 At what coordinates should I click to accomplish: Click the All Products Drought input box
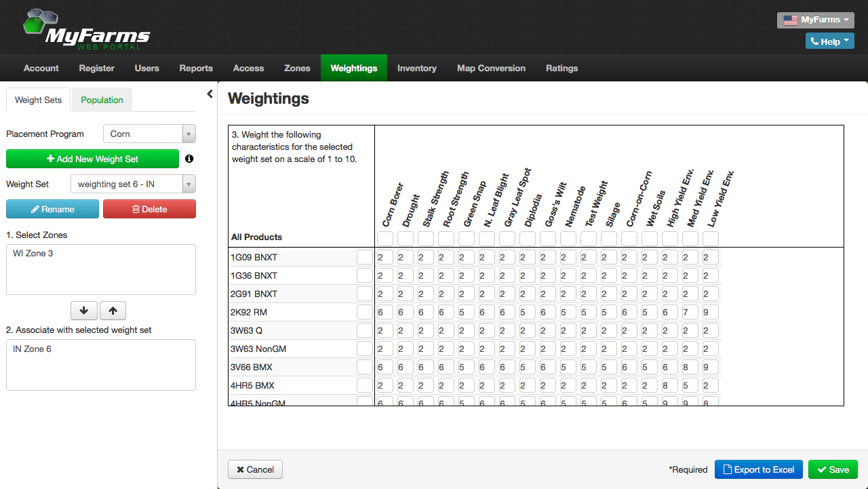[406, 239]
